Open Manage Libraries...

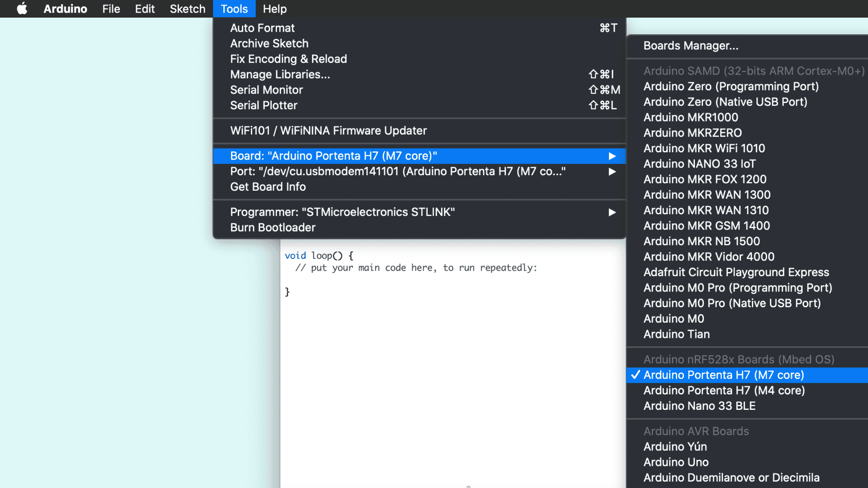pos(280,75)
